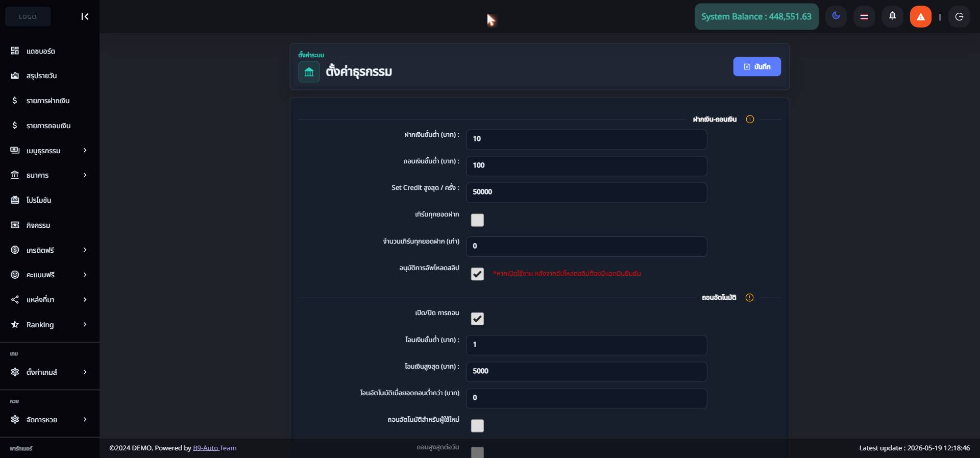Open the B9-Auto Team footer link
980x458 pixels.
[x=214, y=448]
